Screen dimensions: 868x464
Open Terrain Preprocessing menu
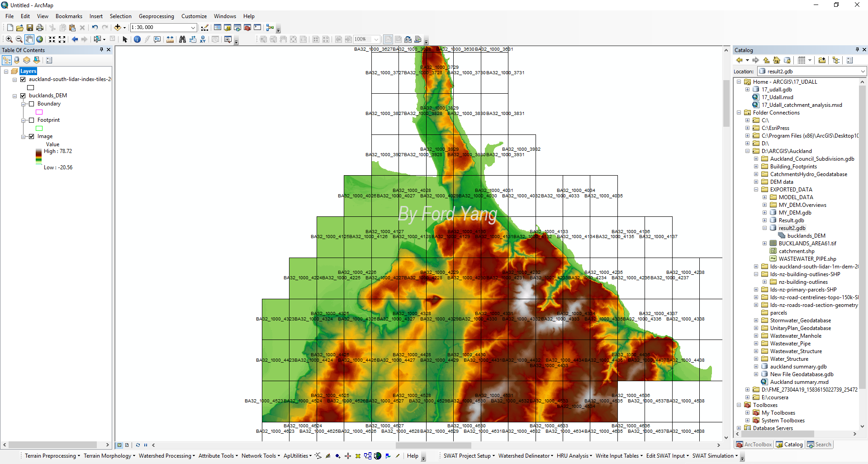52,456
